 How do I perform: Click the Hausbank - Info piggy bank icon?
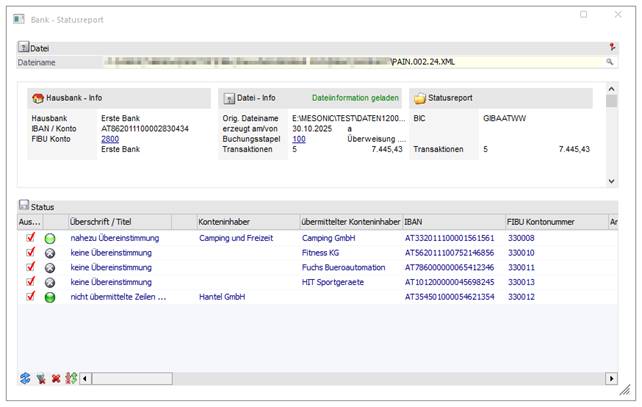(38, 98)
